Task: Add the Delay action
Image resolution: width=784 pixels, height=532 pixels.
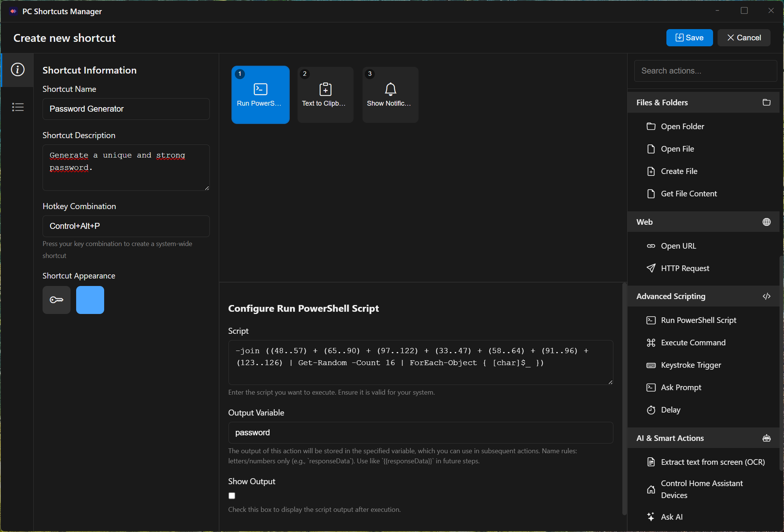Action: [671, 410]
